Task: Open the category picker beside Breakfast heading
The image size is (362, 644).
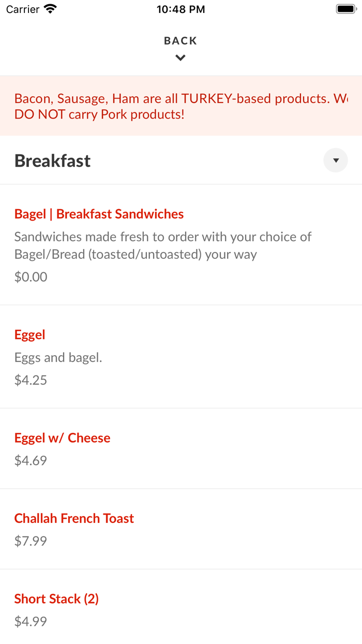Action: (x=336, y=160)
